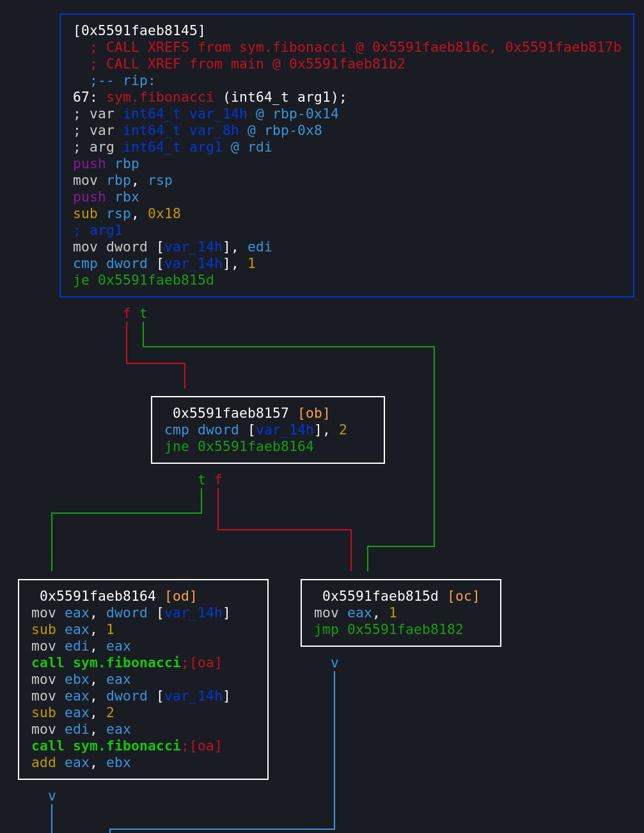The height and width of the screenshot is (833, 644).
Task: Click the red 'f' branch label under the top block
Action: (x=127, y=313)
